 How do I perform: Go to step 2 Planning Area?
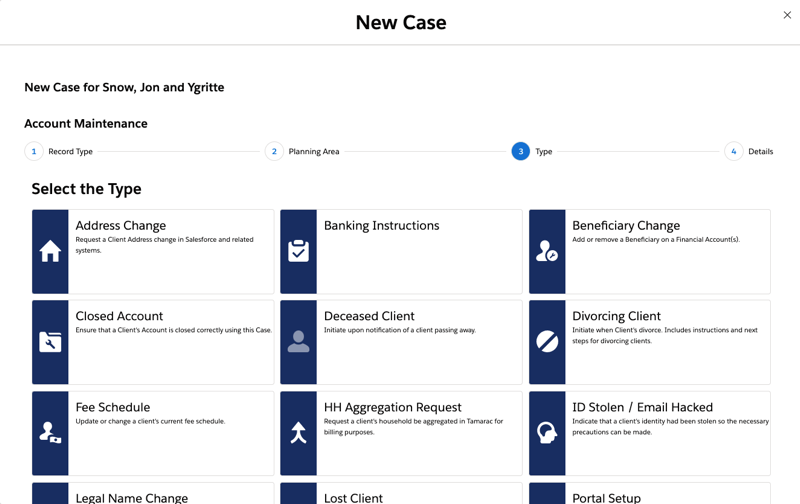[x=274, y=152]
